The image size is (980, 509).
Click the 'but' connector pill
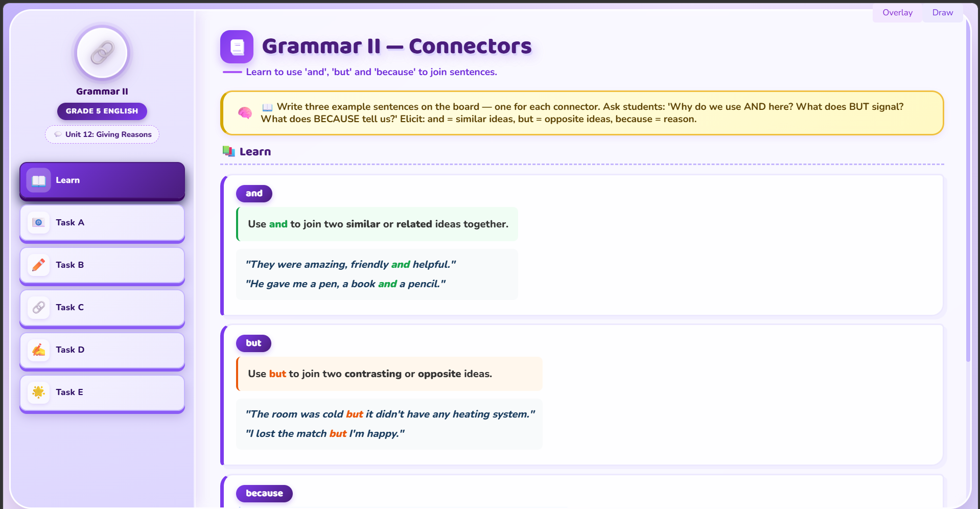pos(253,343)
